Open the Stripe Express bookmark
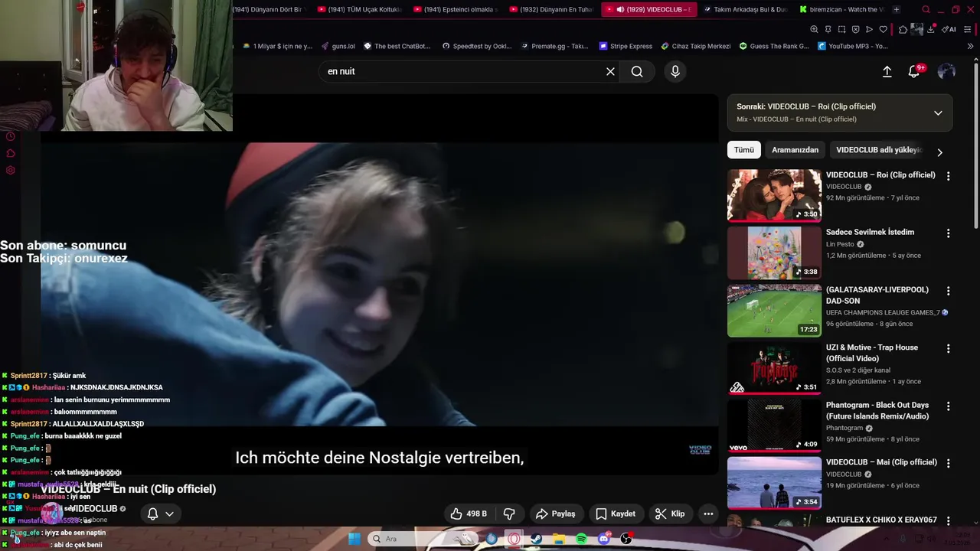Screen dimensions: 980x551 (626, 46)
